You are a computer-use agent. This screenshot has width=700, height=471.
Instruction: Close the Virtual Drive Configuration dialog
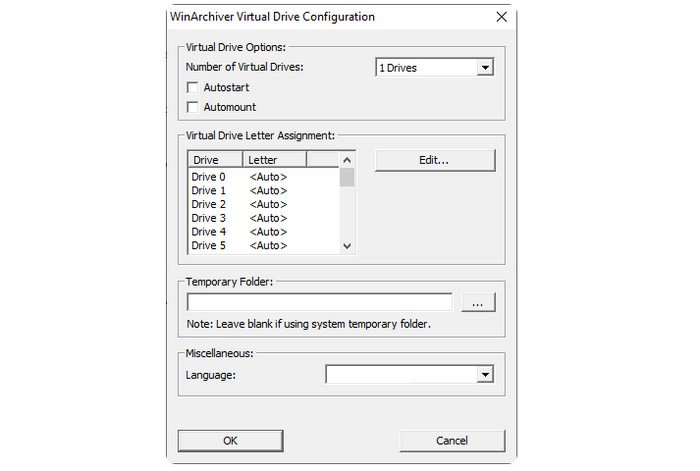(x=500, y=17)
